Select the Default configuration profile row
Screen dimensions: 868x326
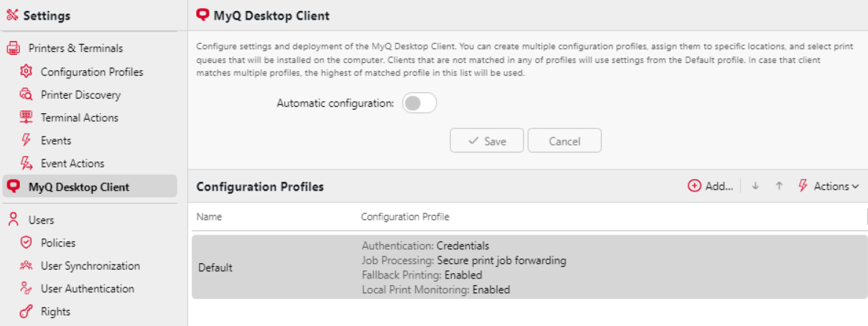coord(529,268)
